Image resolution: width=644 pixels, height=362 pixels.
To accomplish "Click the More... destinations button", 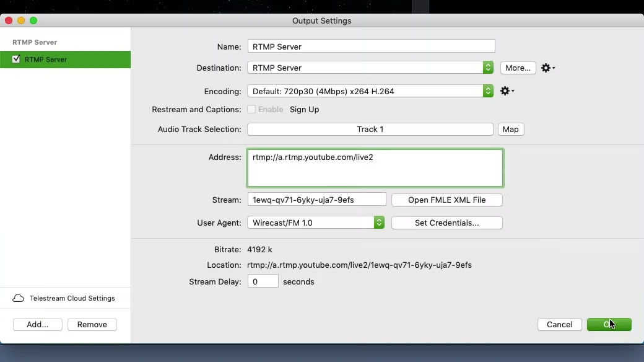I will point(518,68).
